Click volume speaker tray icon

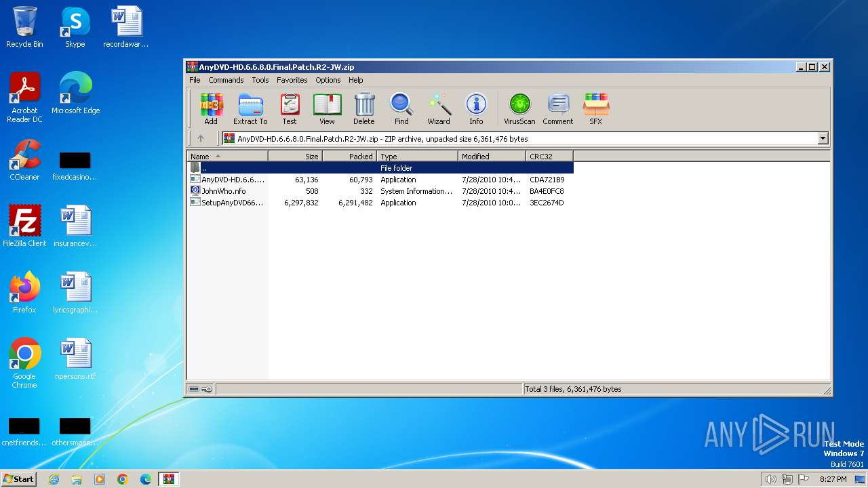[770, 479]
